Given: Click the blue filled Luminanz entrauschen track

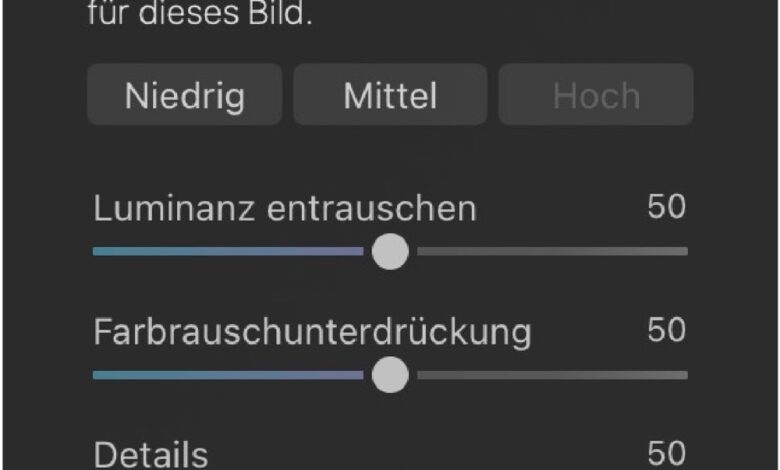Looking at the screenshot, I should click(228, 251).
